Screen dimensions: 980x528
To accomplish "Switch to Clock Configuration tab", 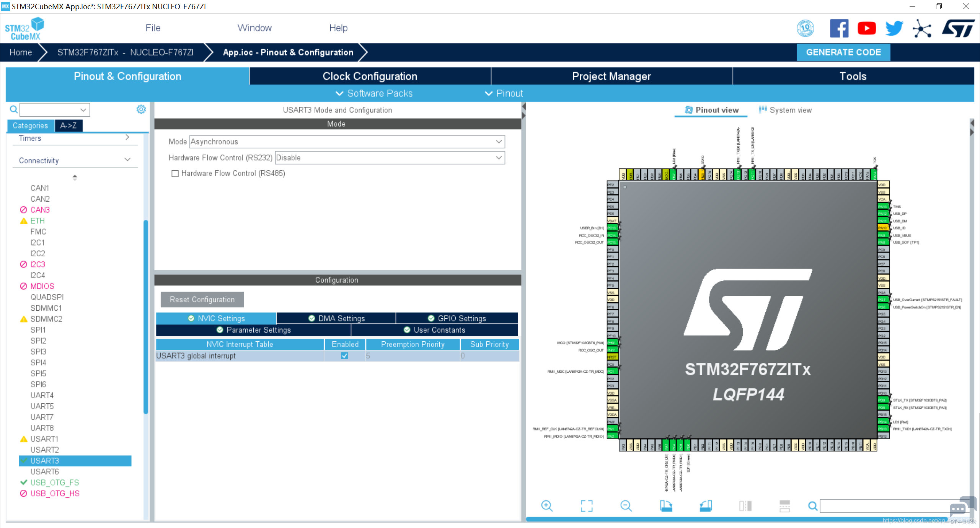I will pos(370,76).
